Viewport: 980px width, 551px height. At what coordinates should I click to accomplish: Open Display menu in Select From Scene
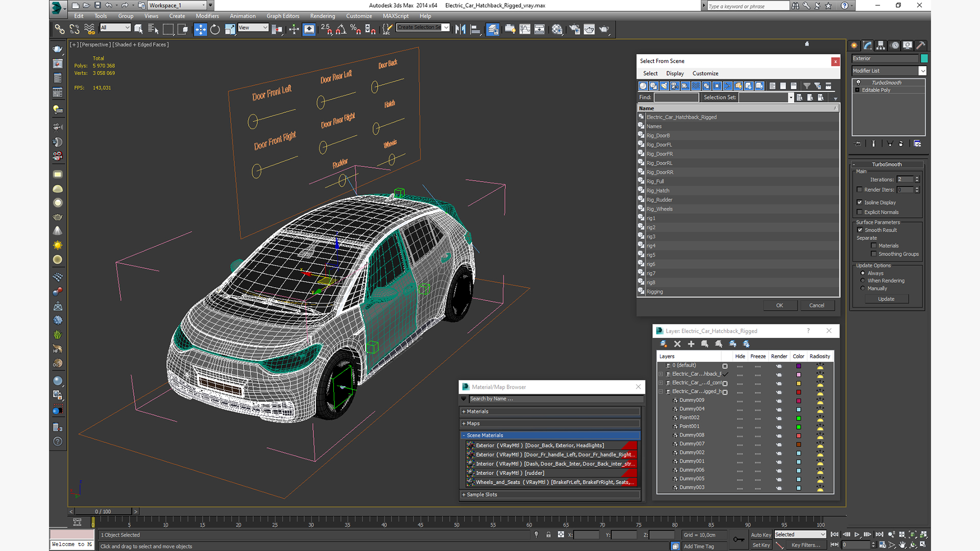click(x=675, y=73)
